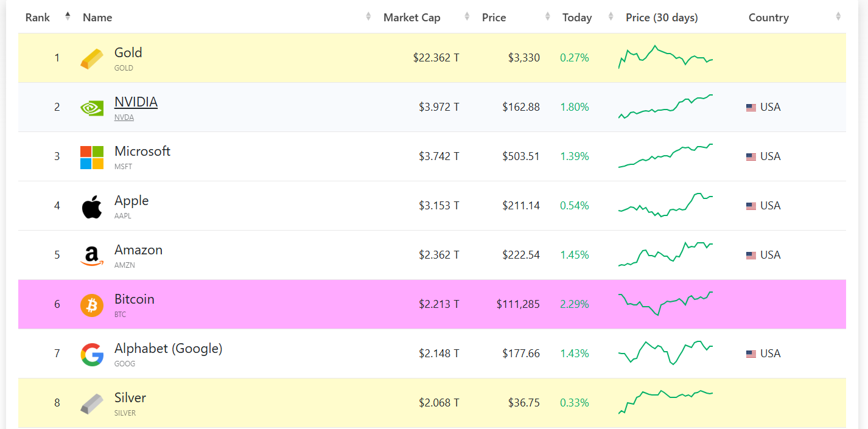The height and width of the screenshot is (429, 868).
Task: Click Gold's 30-day price chart
Action: coord(665,57)
